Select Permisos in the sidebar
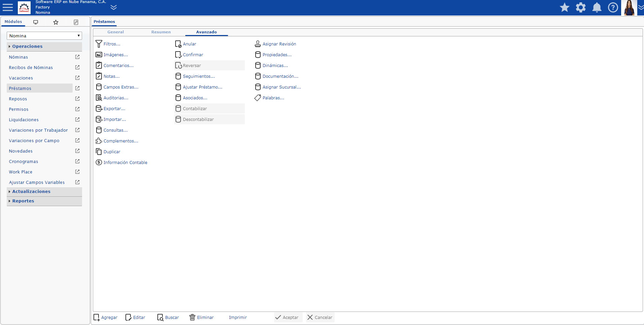The width and height of the screenshot is (644, 325). tap(19, 109)
